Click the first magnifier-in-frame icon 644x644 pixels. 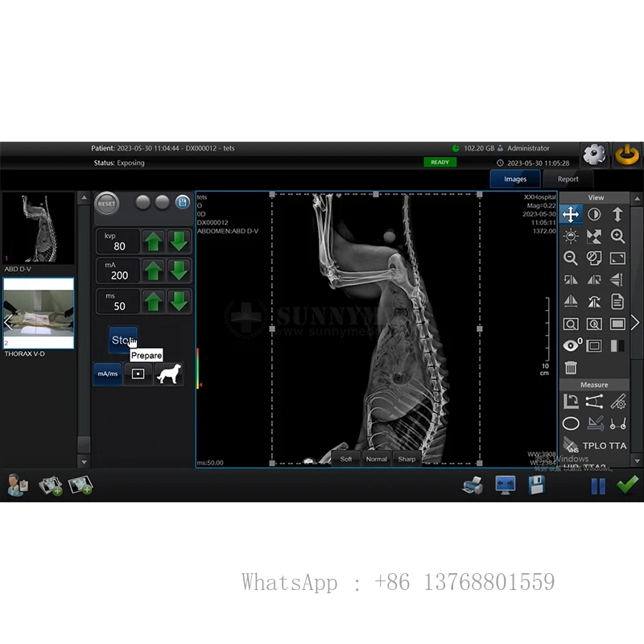pos(571,324)
